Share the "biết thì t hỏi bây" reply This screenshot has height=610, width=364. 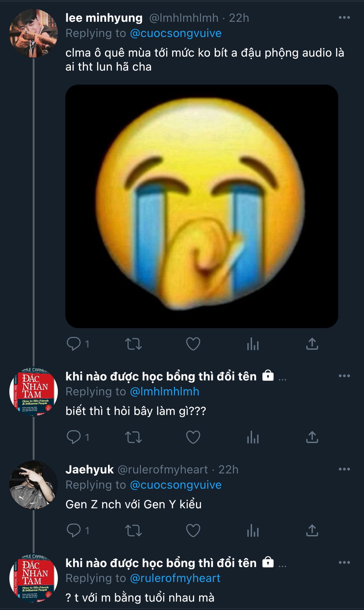[x=312, y=437]
